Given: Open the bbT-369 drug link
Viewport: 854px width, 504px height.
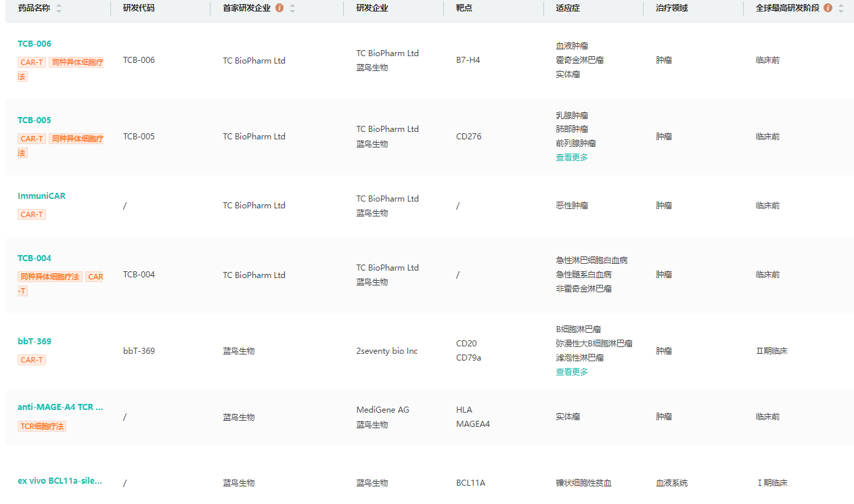Looking at the screenshot, I should (x=35, y=342).
